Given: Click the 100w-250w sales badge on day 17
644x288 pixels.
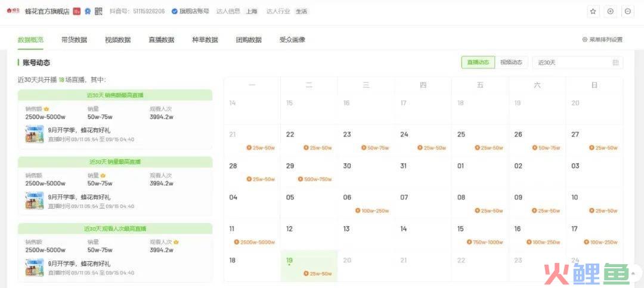Looking at the screenshot, I should point(600,242).
